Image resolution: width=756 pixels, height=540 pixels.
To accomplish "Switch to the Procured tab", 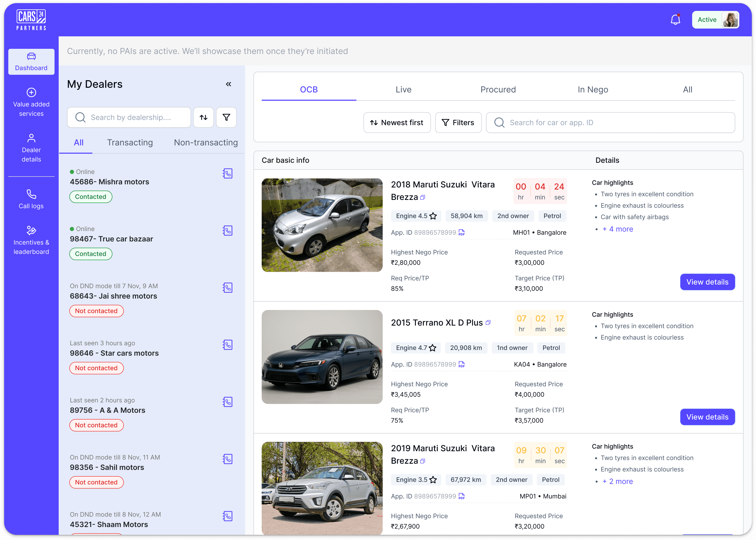I will tap(498, 90).
